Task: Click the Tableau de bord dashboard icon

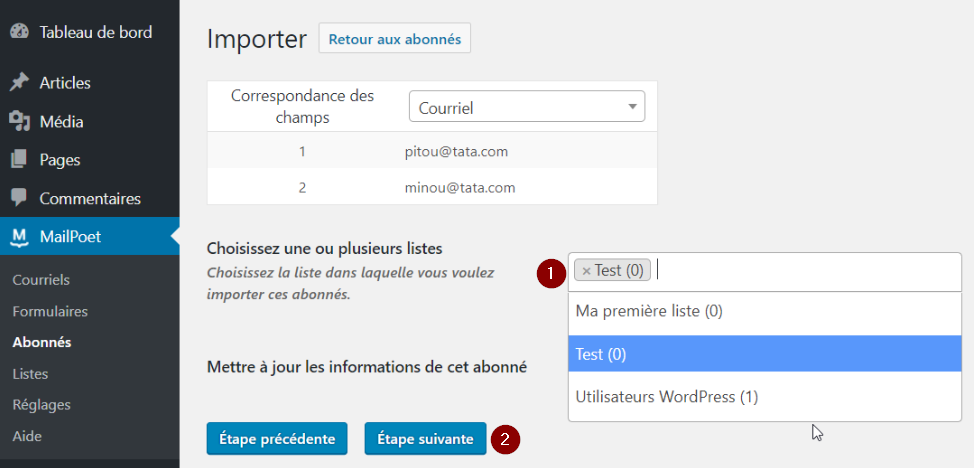Action: pyautogui.click(x=19, y=32)
